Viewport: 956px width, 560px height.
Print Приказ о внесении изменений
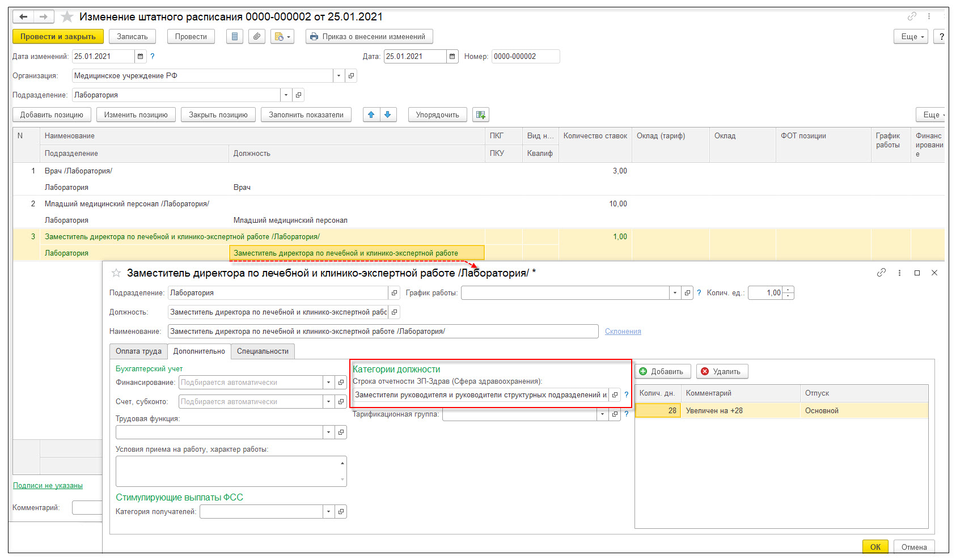click(369, 36)
